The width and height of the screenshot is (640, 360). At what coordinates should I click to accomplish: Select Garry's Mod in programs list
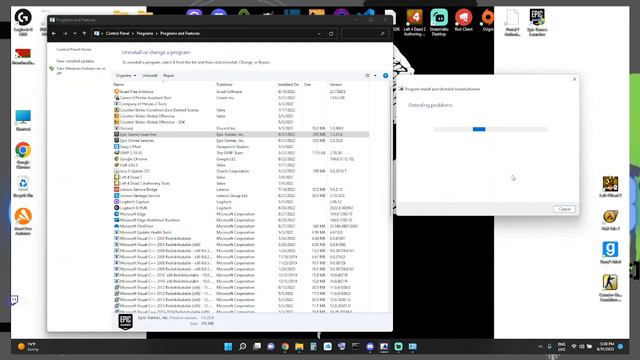pyautogui.click(x=241, y=147)
